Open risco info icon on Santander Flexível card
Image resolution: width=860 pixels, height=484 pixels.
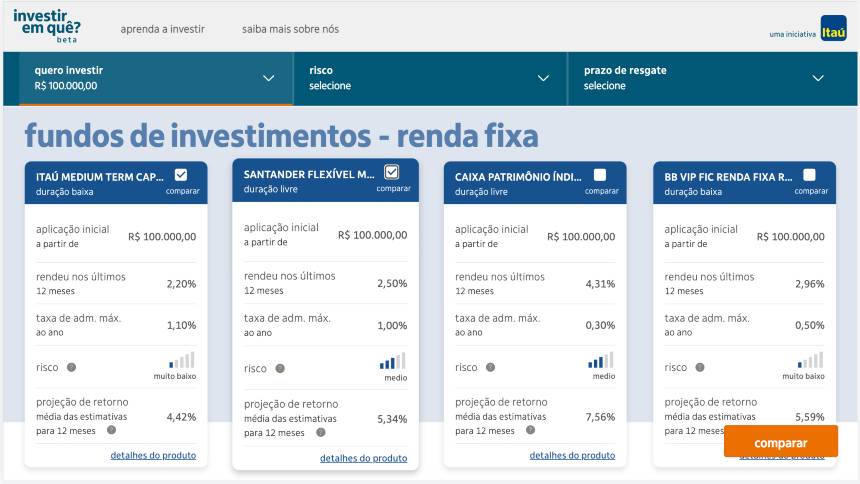coord(280,368)
